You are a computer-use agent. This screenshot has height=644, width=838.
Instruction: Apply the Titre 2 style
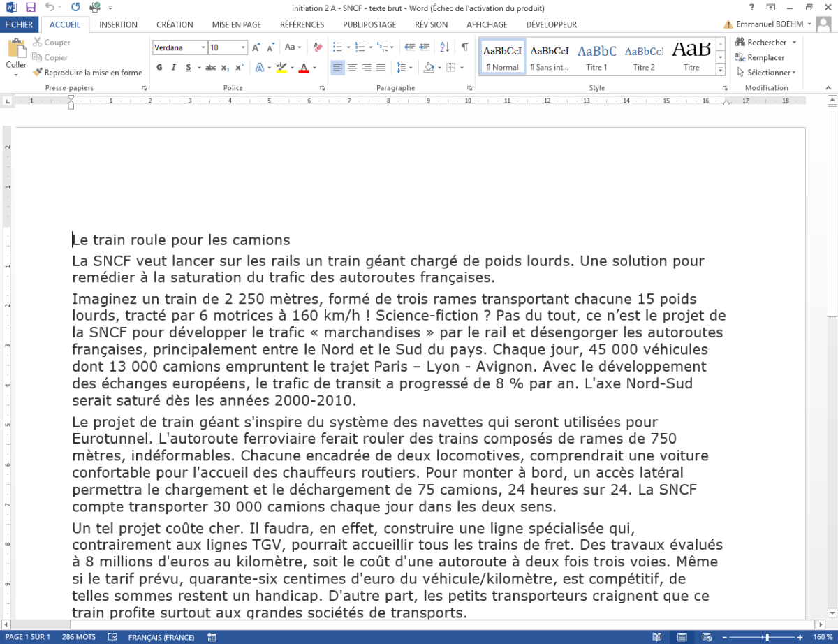(x=644, y=57)
